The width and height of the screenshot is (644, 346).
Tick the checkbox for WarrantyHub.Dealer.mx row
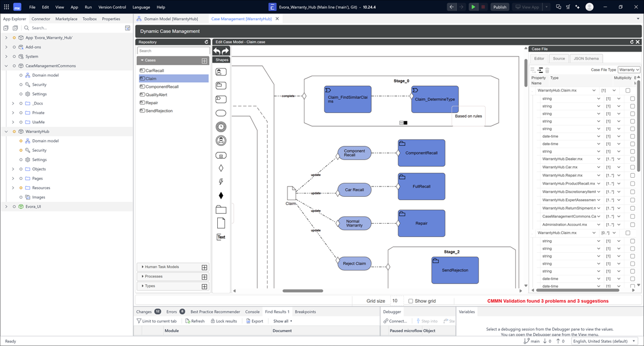632,159
